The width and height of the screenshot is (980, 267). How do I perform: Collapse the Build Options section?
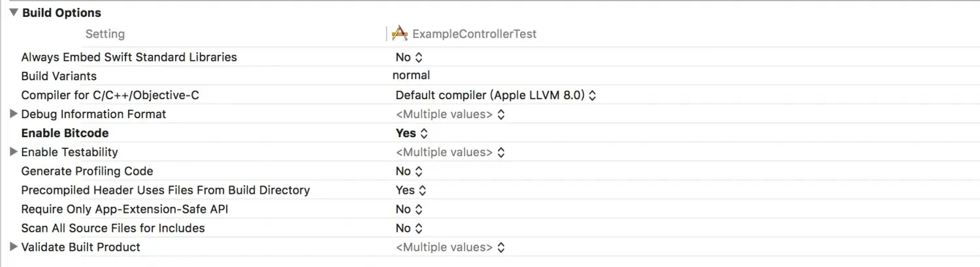point(14,12)
